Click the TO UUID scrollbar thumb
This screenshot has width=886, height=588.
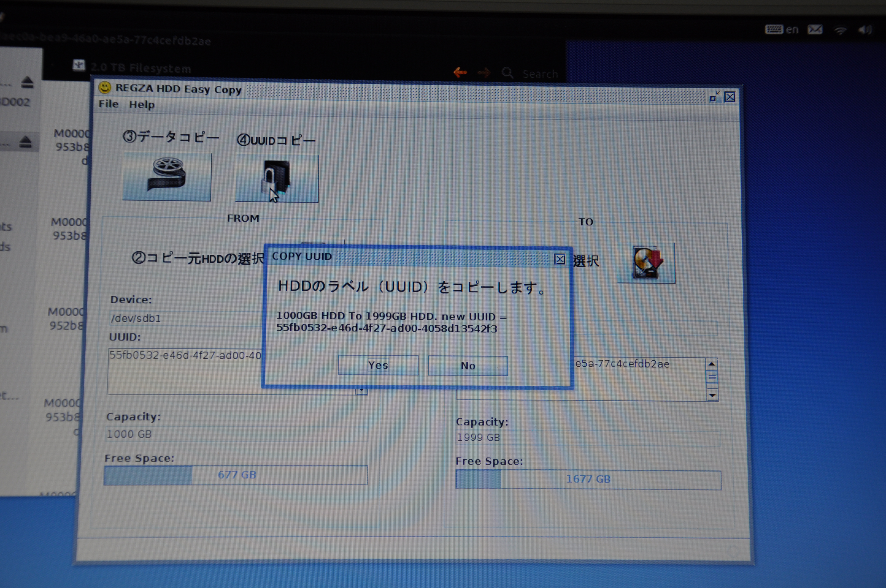(x=712, y=377)
